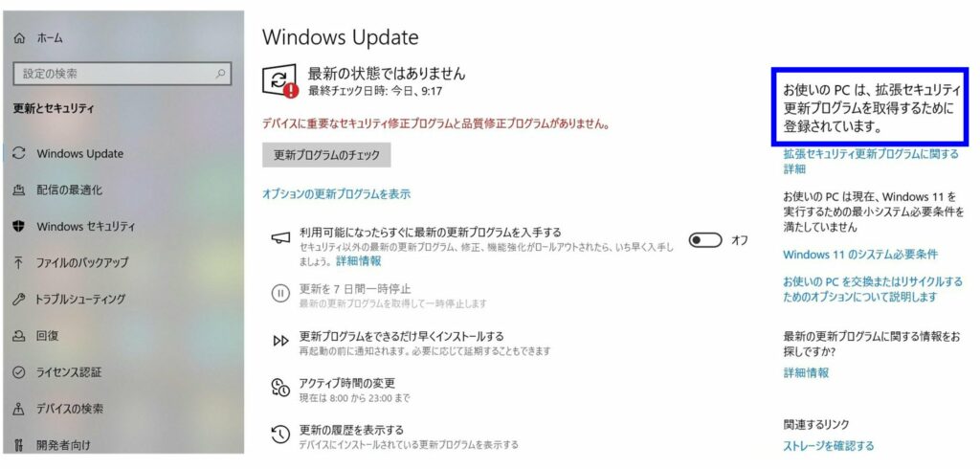The width and height of the screenshot is (980, 469).
Task: Click the Windows Update sync arrows icon in sidebar
Action: tap(19, 153)
